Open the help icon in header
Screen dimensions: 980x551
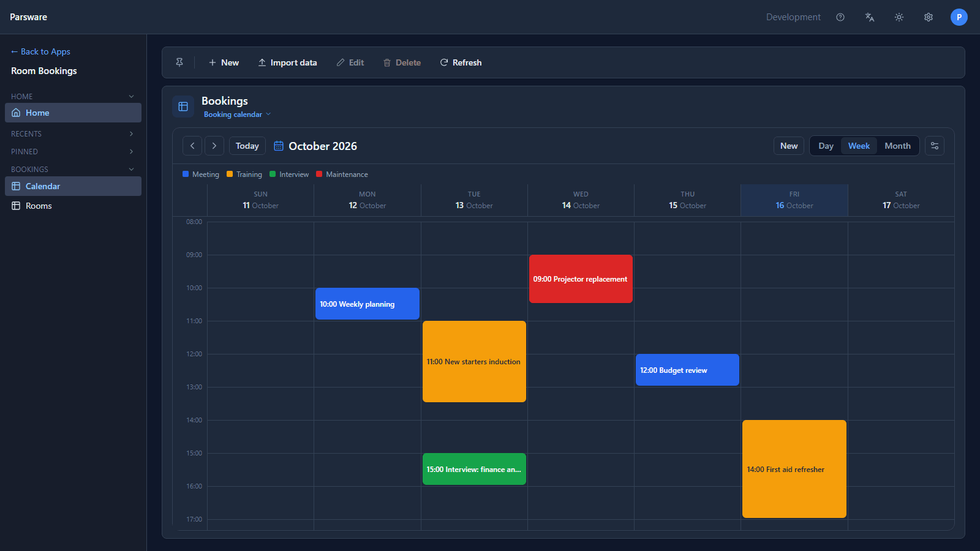[x=840, y=17]
